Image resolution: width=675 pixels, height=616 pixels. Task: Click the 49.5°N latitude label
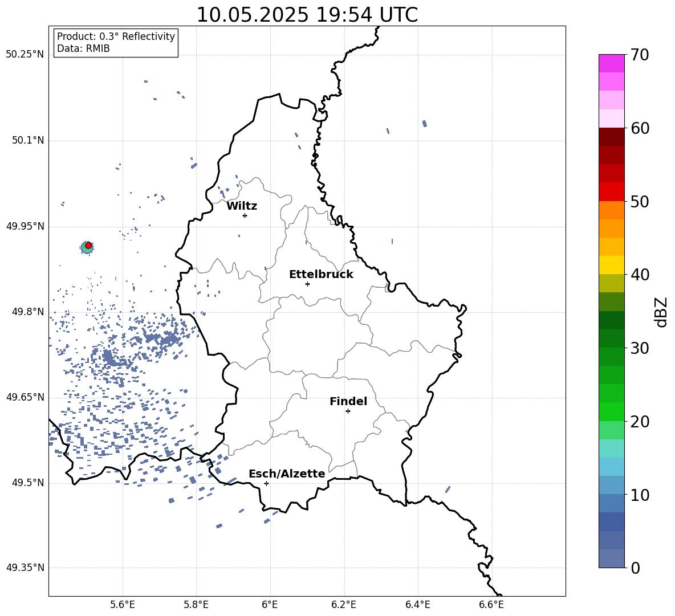(x=28, y=483)
